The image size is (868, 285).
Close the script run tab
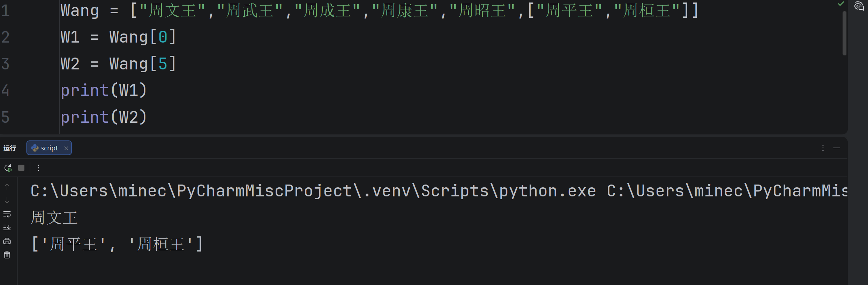[66, 148]
